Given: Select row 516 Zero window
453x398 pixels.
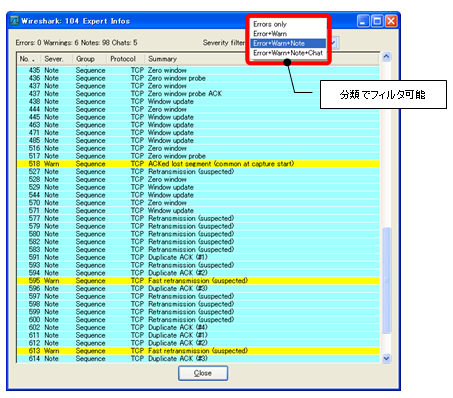Looking at the screenshot, I should (x=198, y=148).
